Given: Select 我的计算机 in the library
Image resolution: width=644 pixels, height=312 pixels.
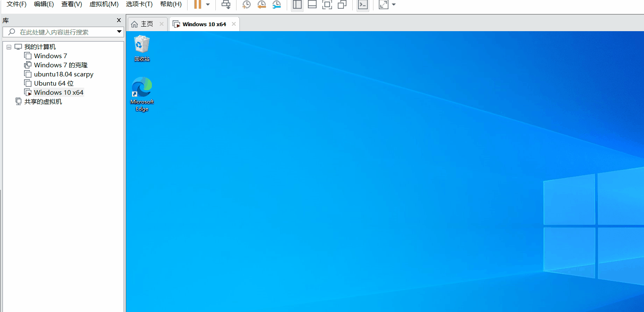Looking at the screenshot, I should (40, 47).
